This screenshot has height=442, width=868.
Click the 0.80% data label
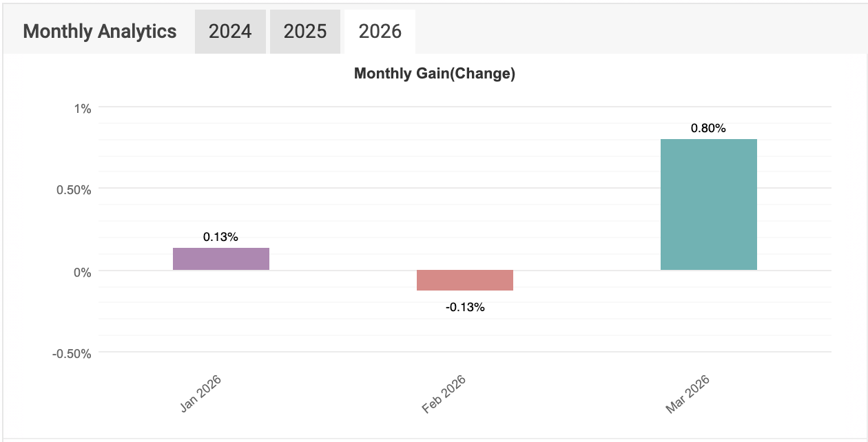pos(708,128)
